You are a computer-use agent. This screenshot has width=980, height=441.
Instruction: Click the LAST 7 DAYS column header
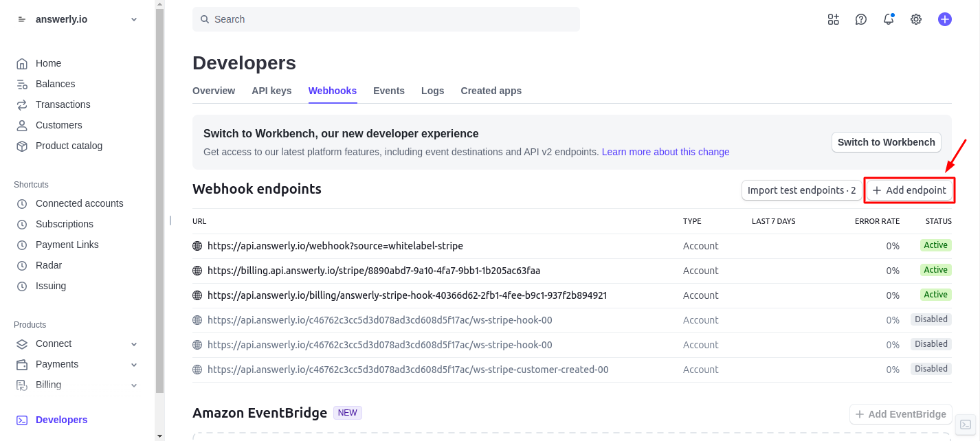(774, 221)
